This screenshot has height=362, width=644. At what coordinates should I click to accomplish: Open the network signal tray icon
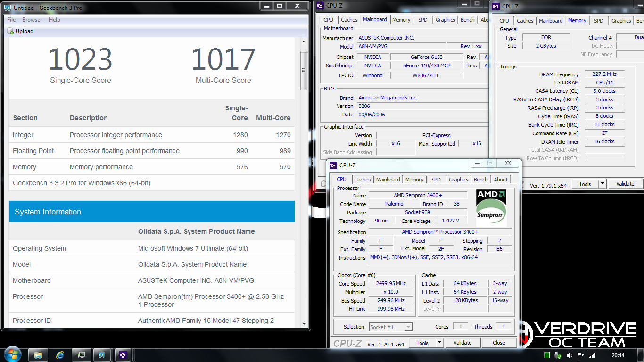click(592, 355)
